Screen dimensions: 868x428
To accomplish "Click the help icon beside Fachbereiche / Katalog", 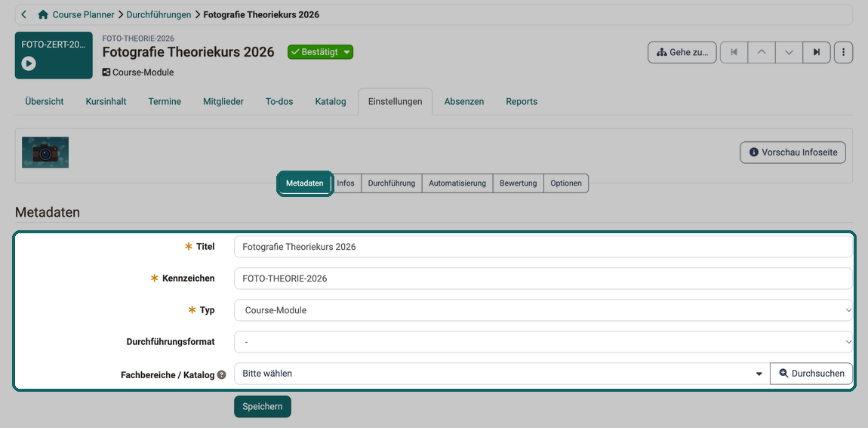I will click(x=221, y=375).
